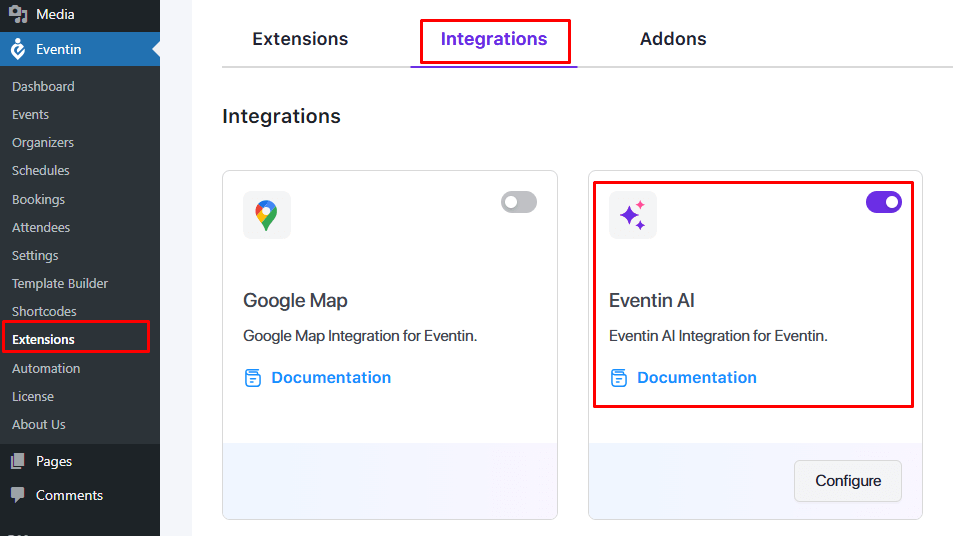This screenshot has width=953, height=536.
Task: Disable the Eventin AI integration toggle
Action: coord(884,203)
